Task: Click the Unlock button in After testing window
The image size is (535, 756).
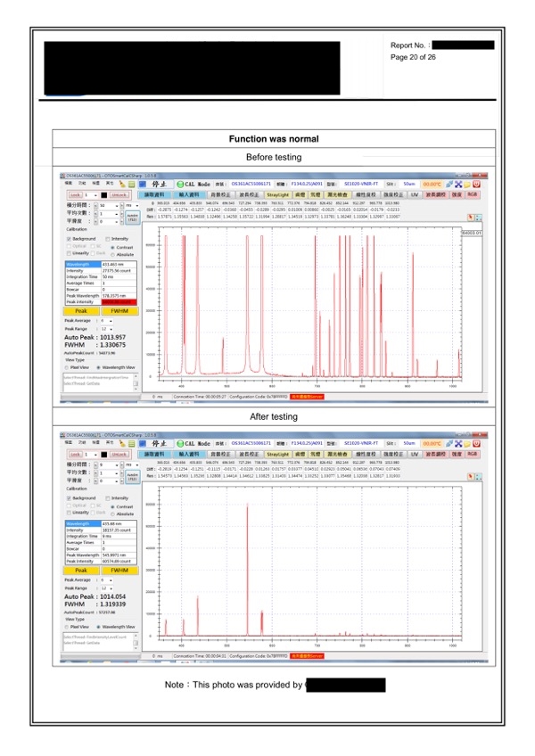Action: (x=119, y=454)
